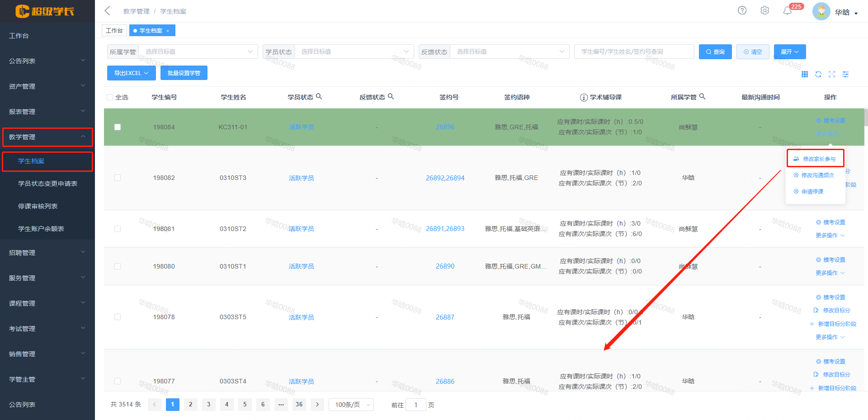Toggle fullscreen table view icon
The width and height of the screenshot is (868, 420).
point(832,74)
